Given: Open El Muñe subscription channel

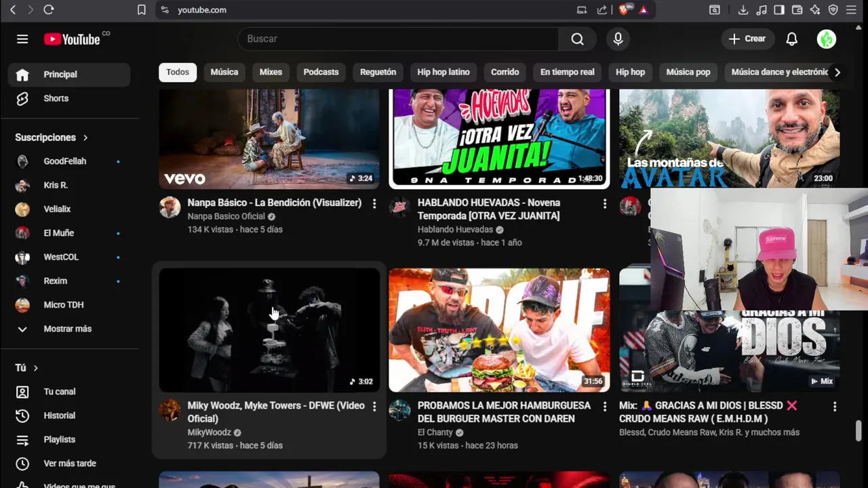Looking at the screenshot, I should 68,233.
